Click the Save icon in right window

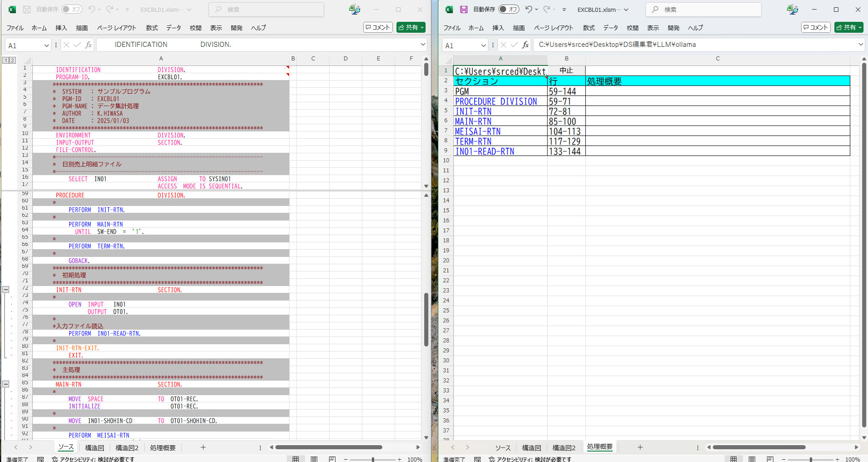[x=463, y=10]
